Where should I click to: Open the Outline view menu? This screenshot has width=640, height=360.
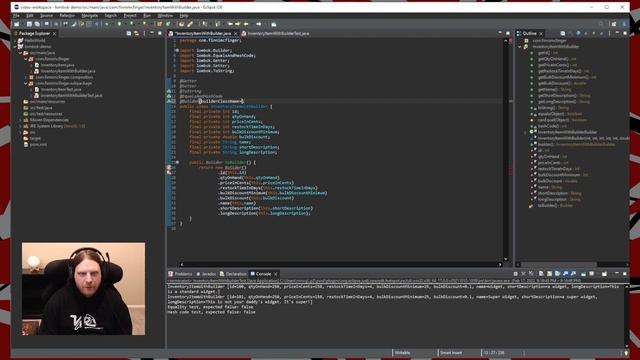(x=609, y=33)
